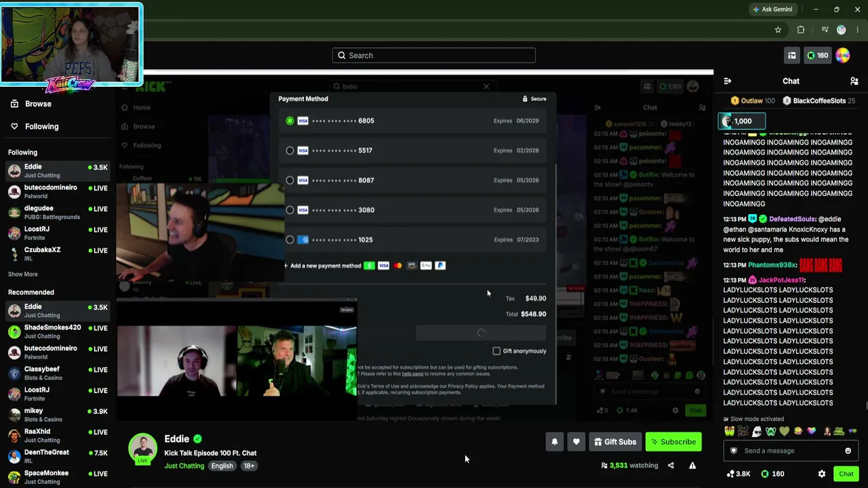Insert the green outlined W quick emote
The height and width of the screenshot is (488, 868).
coord(770,431)
